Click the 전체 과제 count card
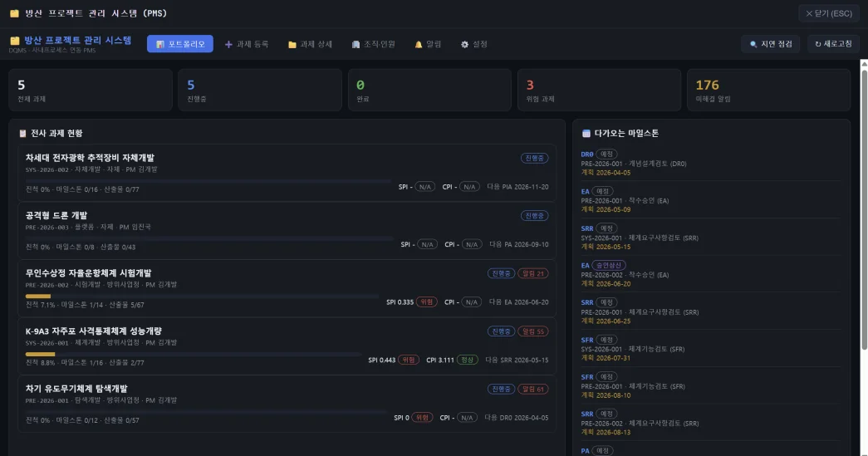The image size is (868, 456). [x=91, y=91]
